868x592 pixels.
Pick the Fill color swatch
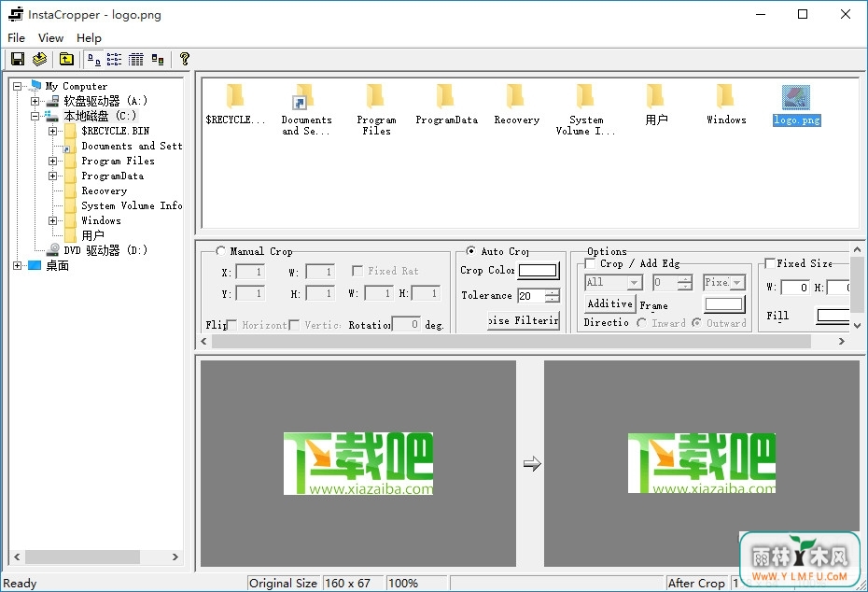[x=833, y=317]
